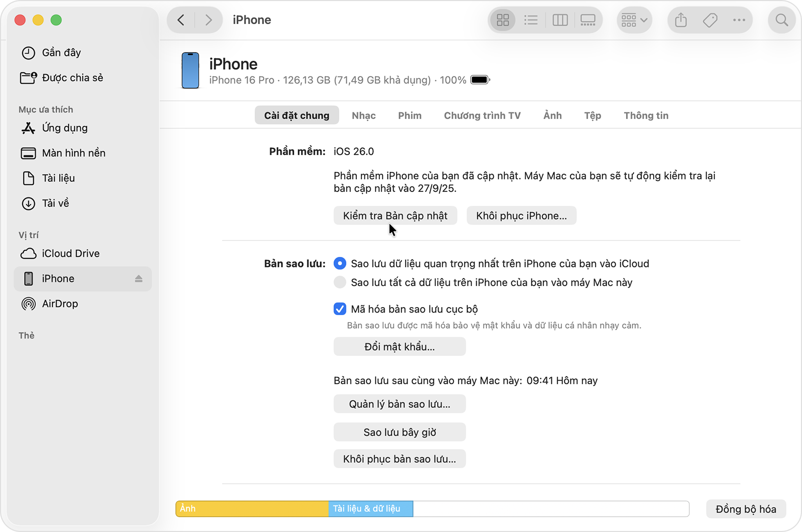Click the Mục ưa thích section header
Image resolution: width=802 pixels, height=532 pixels.
[x=46, y=109]
